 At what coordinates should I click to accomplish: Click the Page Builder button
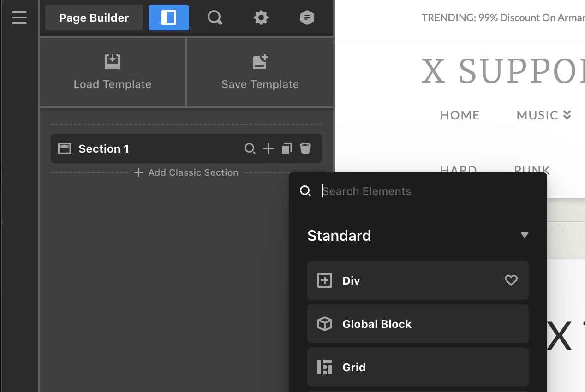[94, 18]
